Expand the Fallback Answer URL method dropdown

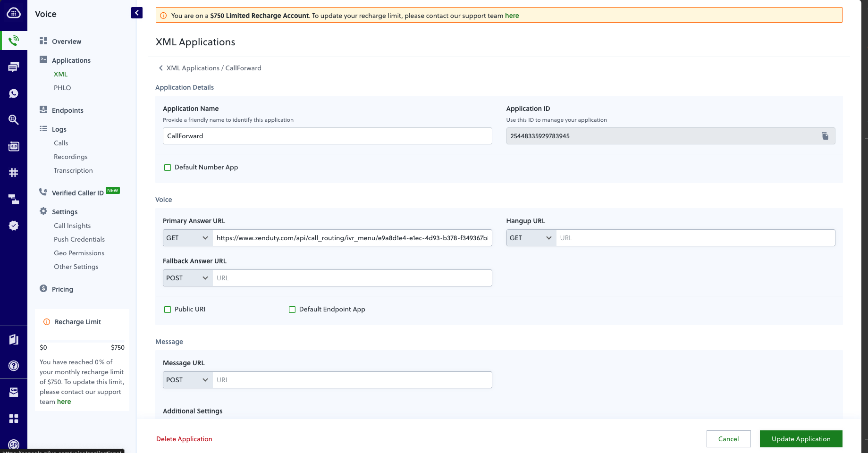click(x=188, y=278)
